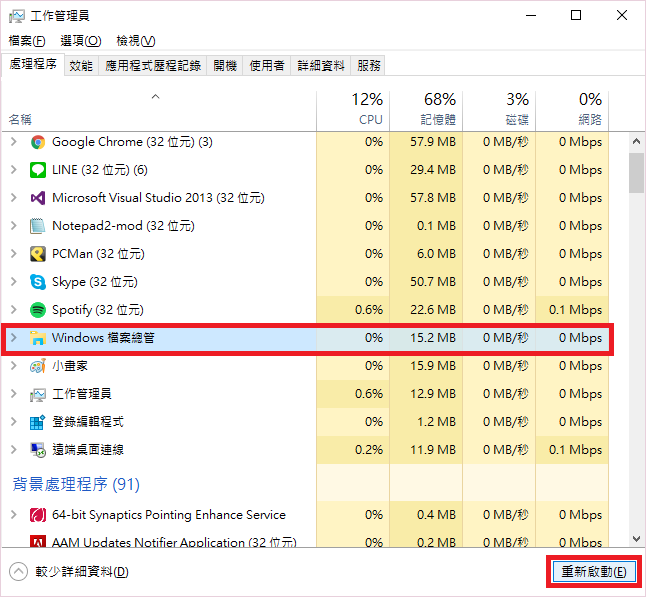
Task: Open the 開機 tab
Action: (x=225, y=65)
